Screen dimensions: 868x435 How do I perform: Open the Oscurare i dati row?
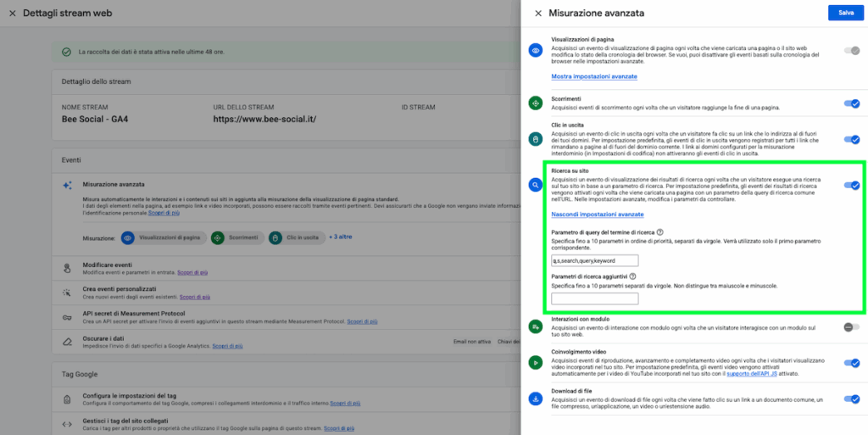click(288, 342)
